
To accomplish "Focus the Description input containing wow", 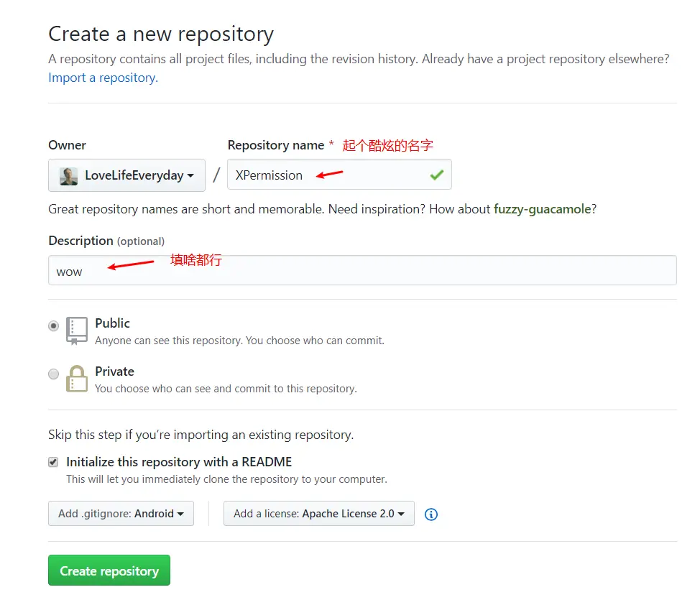I will 362,270.
